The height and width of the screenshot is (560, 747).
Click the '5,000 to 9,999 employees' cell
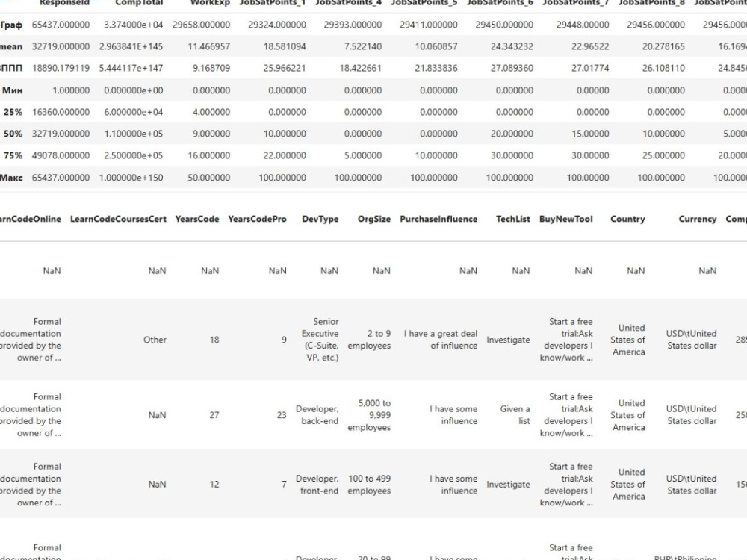click(x=369, y=414)
